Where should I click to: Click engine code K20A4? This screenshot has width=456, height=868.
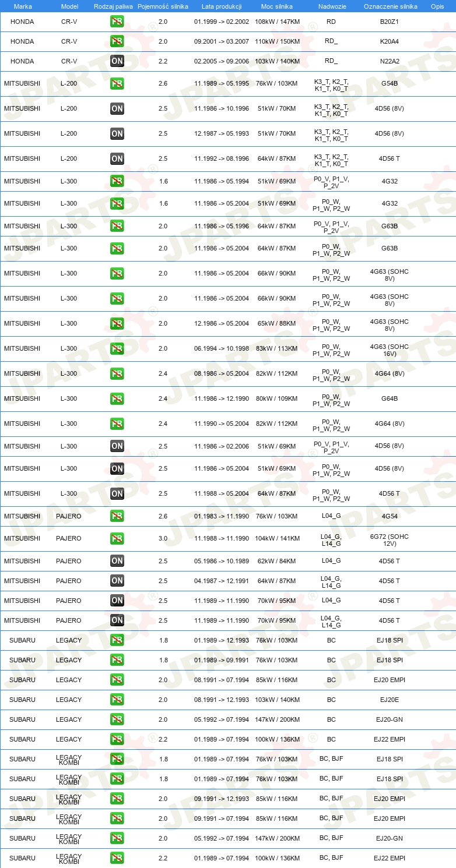point(390,41)
